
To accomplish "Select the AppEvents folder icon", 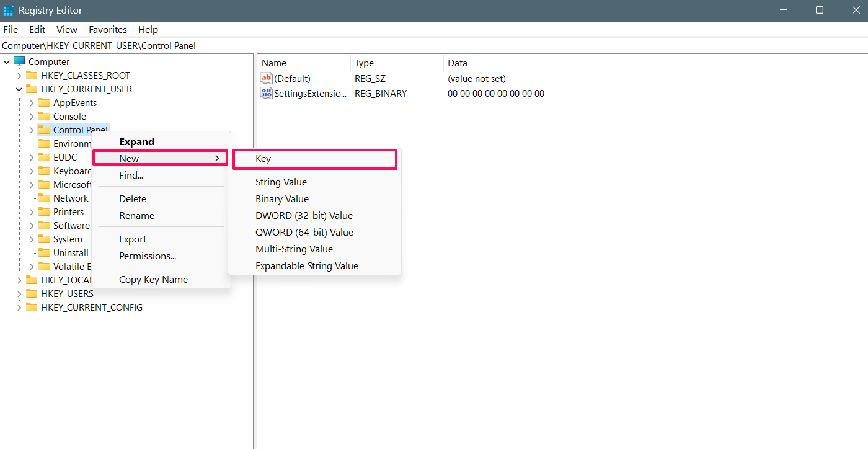I will [44, 103].
